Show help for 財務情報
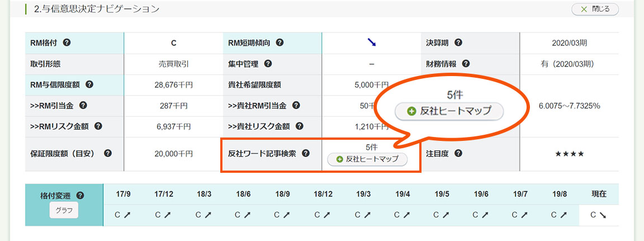Screen dimensions: 644x241 tap(466, 64)
